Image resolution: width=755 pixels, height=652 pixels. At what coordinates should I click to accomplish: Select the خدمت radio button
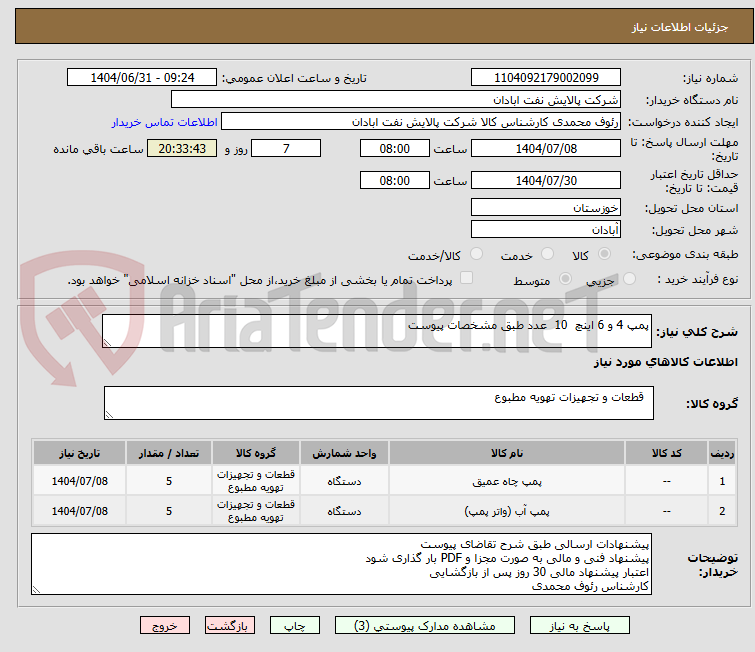(547, 254)
